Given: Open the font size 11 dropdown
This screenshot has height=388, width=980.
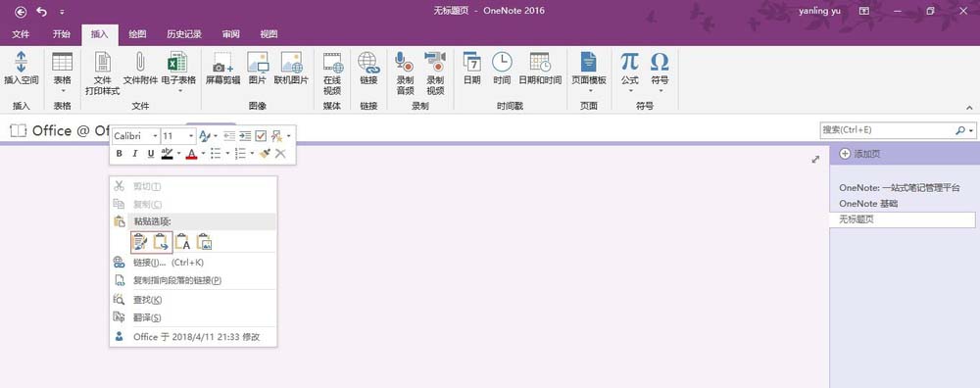Looking at the screenshot, I should (x=191, y=135).
